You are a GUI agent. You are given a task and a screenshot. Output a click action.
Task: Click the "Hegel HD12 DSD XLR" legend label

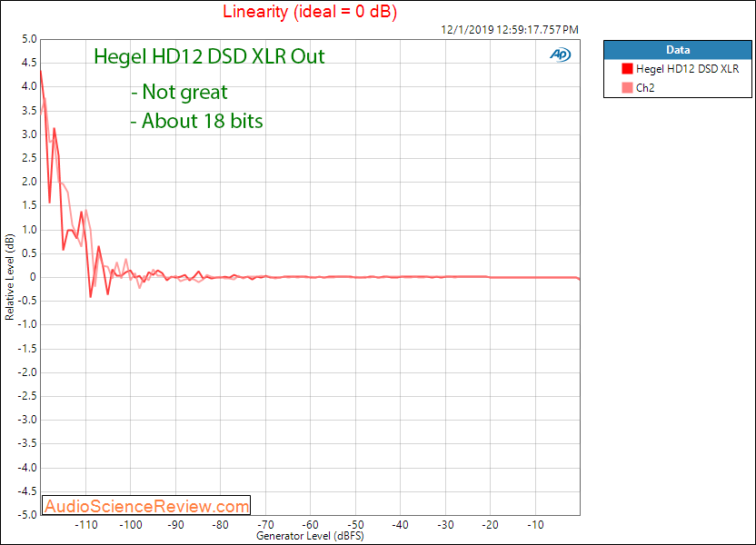tap(687, 69)
